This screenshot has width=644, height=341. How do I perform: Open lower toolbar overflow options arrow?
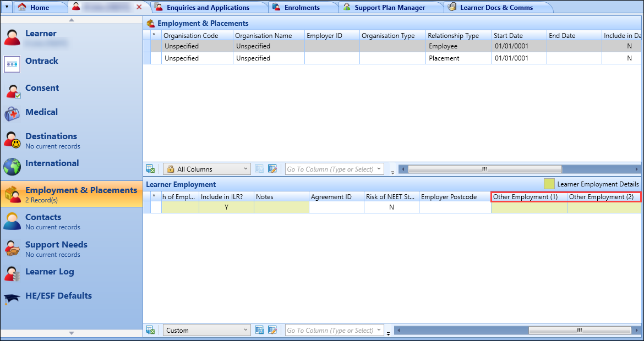[389, 333]
